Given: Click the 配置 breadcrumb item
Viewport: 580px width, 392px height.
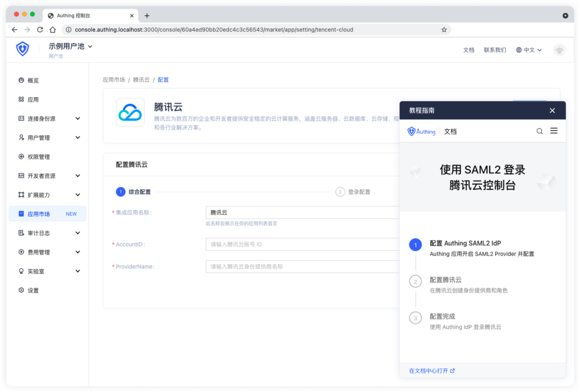Looking at the screenshot, I should (x=163, y=79).
